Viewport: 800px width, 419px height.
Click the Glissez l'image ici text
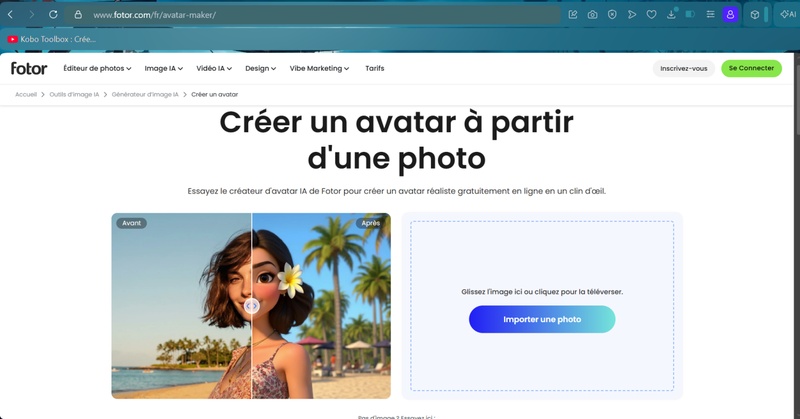click(x=542, y=292)
